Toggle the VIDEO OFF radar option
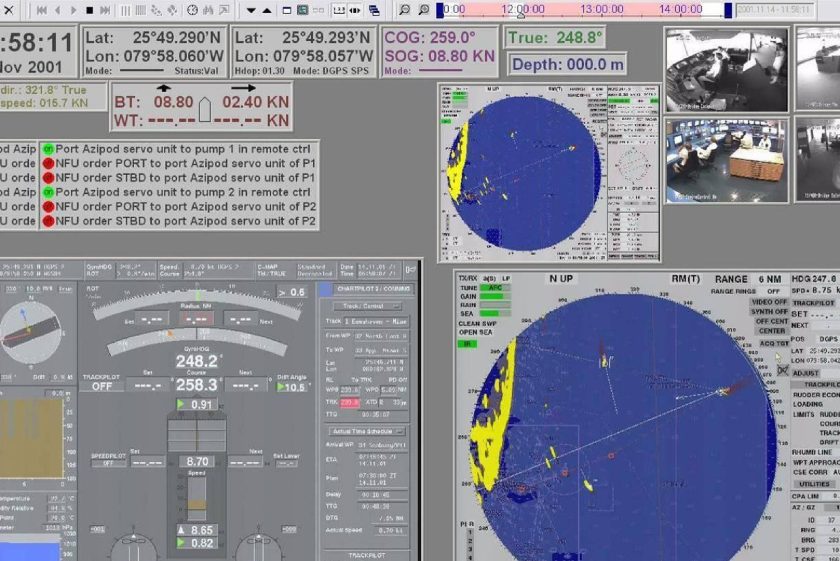This screenshot has width=840, height=561. point(769,302)
